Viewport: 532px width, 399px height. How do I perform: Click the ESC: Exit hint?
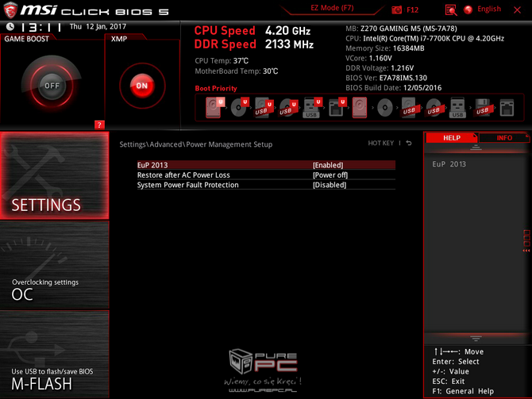coord(448,382)
